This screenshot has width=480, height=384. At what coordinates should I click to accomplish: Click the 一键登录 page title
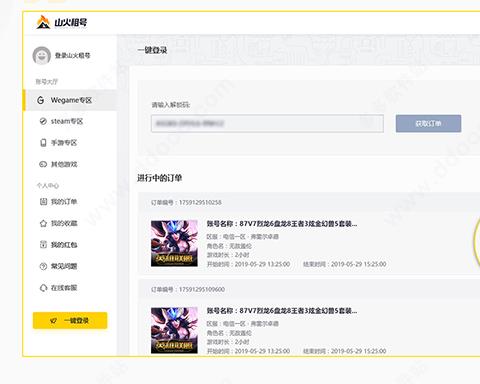tap(152, 50)
